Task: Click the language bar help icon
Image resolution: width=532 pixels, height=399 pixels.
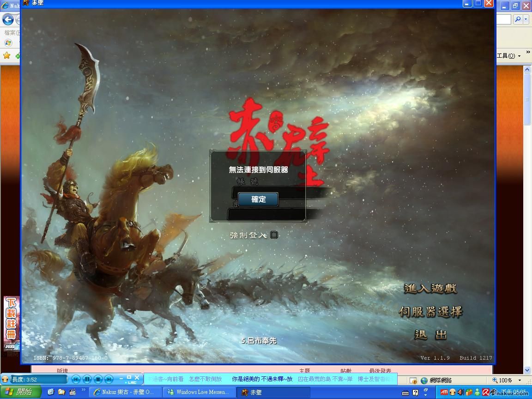Action: (x=416, y=393)
